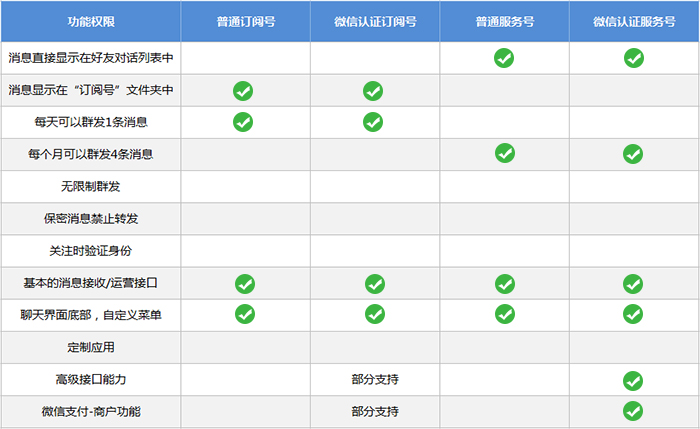Click 微信认证订阅号 checkmark in 聊天界面底部,自定义菜单 row
The image size is (700, 429).
(375, 314)
